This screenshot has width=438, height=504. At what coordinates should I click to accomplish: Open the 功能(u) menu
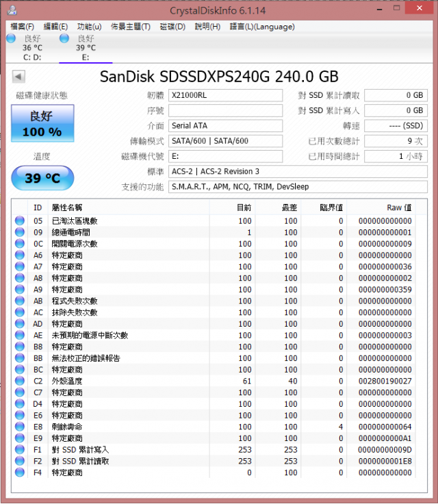(x=90, y=27)
